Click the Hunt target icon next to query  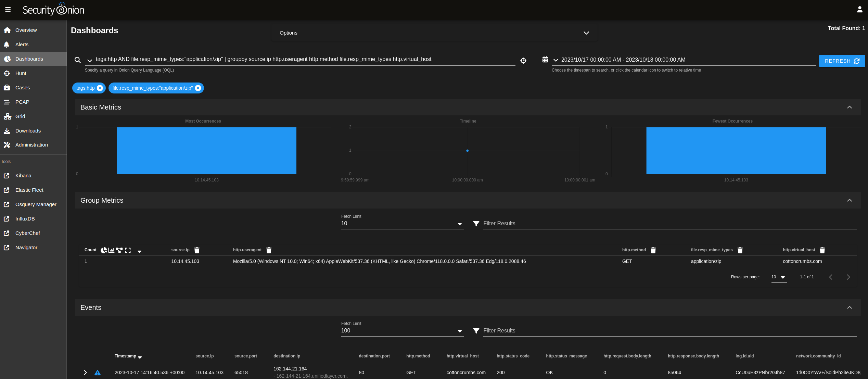(x=523, y=61)
